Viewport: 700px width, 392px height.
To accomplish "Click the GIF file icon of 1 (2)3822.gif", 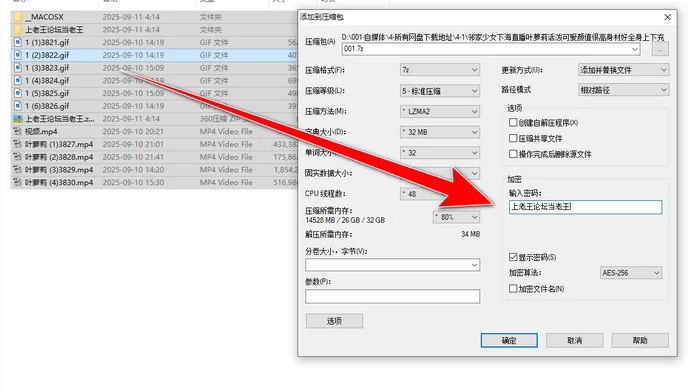I will click(x=18, y=55).
